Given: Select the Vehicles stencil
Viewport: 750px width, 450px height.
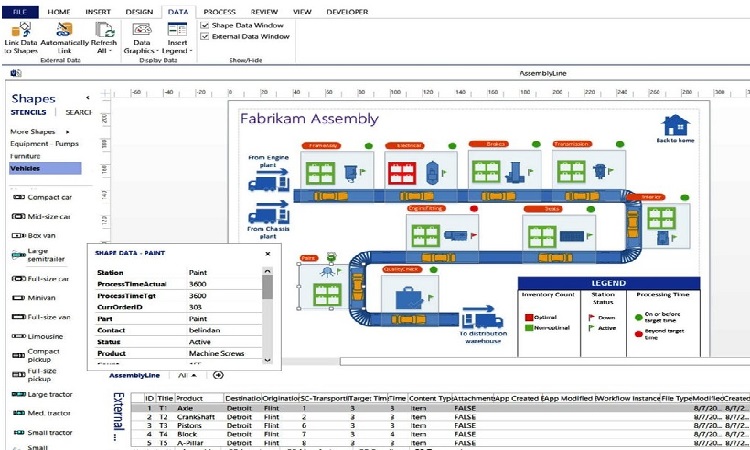Looking at the screenshot, I should [x=45, y=168].
